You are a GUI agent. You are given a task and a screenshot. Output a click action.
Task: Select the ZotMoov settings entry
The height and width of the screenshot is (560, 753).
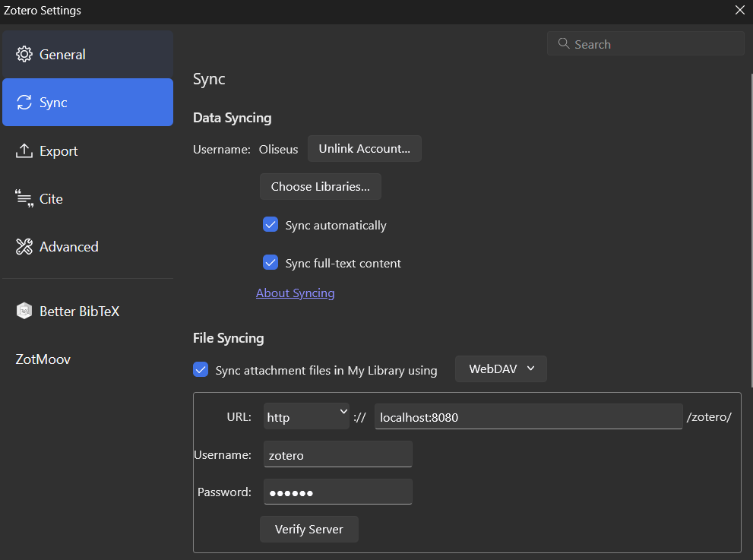43,359
